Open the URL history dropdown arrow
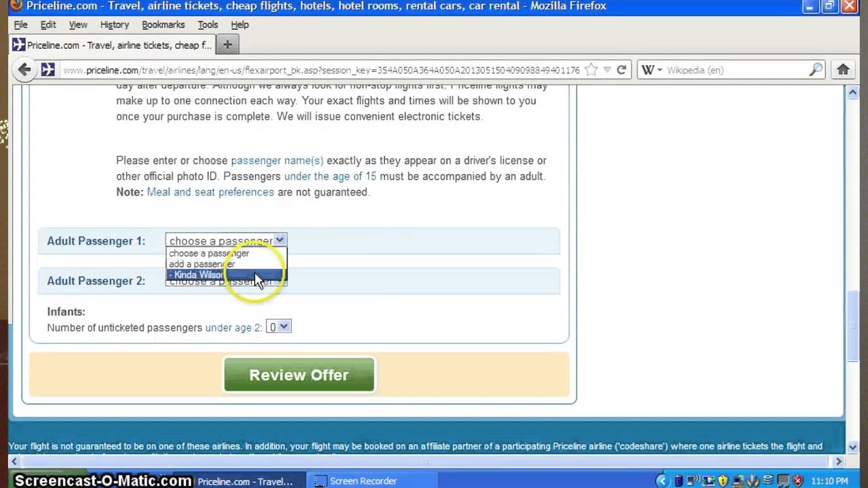The height and width of the screenshot is (488, 868). tap(608, 70)
